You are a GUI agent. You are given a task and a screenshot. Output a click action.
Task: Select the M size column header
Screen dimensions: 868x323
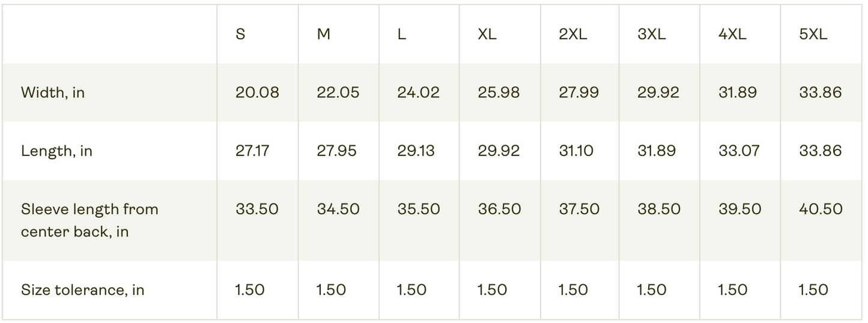coord(323,34)
